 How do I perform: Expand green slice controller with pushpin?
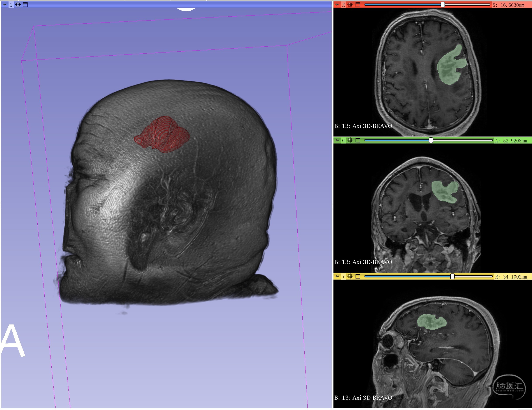point(337,140)
